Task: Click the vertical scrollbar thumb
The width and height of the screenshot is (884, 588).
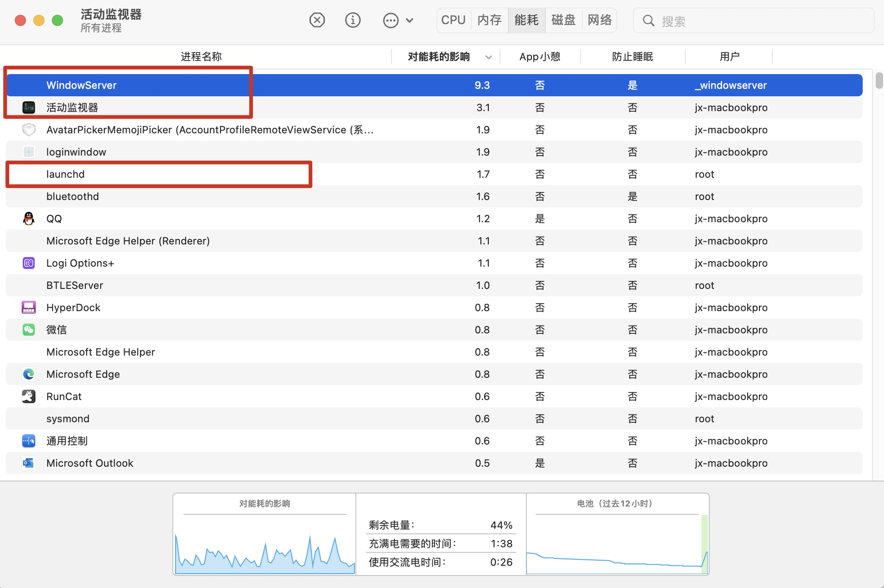Action: [879, 81]
